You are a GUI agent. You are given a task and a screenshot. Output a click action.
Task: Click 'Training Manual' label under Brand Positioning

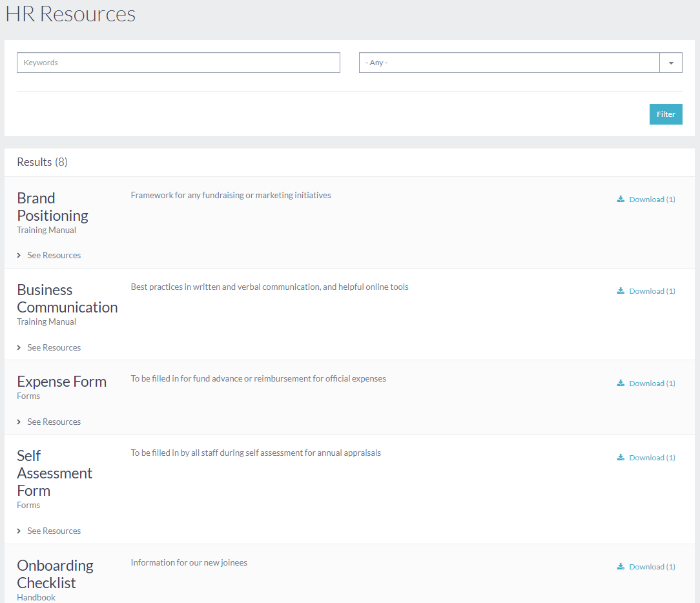pos(46,230)
